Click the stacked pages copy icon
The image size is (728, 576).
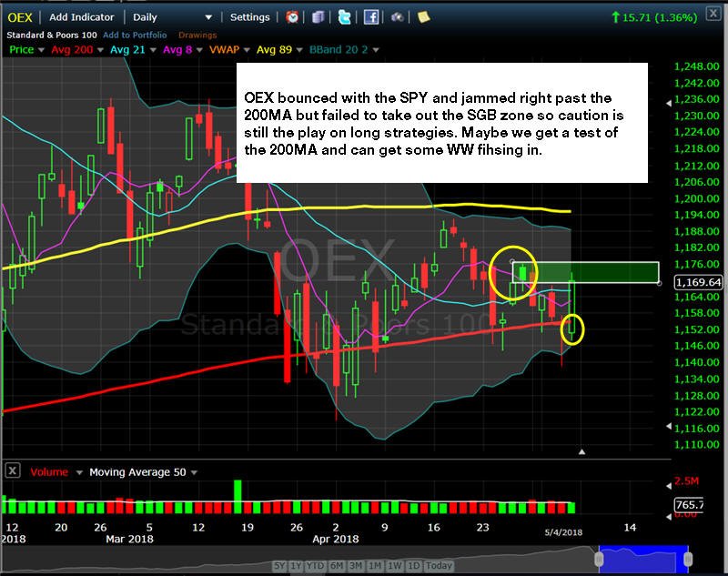[318, 17]
